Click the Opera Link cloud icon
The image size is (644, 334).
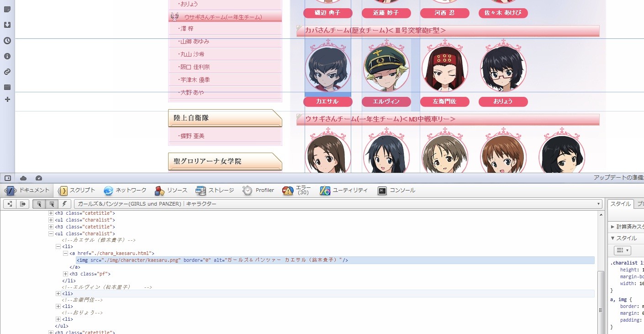[23, 178]
